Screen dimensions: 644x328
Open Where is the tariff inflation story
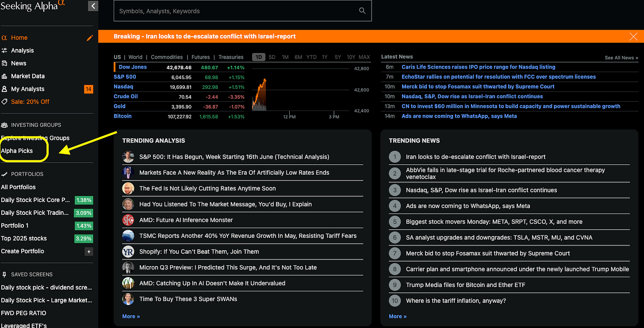tap(456, 301)
